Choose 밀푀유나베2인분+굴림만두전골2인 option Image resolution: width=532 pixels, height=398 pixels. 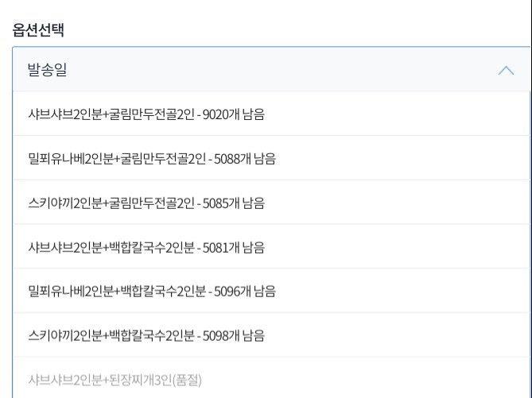click(151, 158)
